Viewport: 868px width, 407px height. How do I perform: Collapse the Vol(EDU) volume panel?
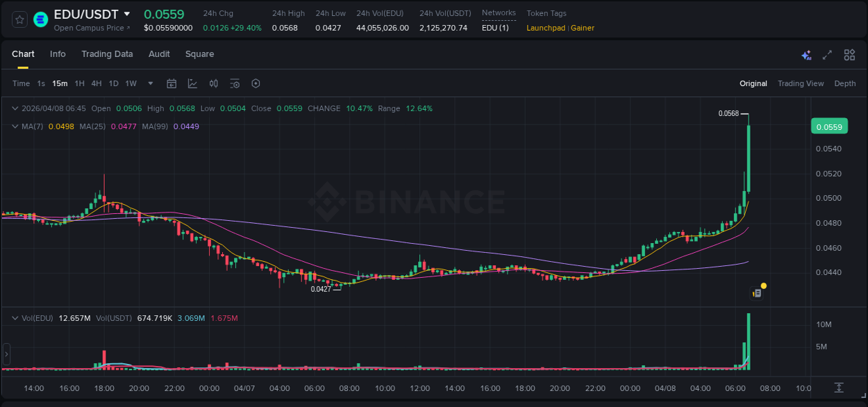pyautogui.click(x=15, y=317)
